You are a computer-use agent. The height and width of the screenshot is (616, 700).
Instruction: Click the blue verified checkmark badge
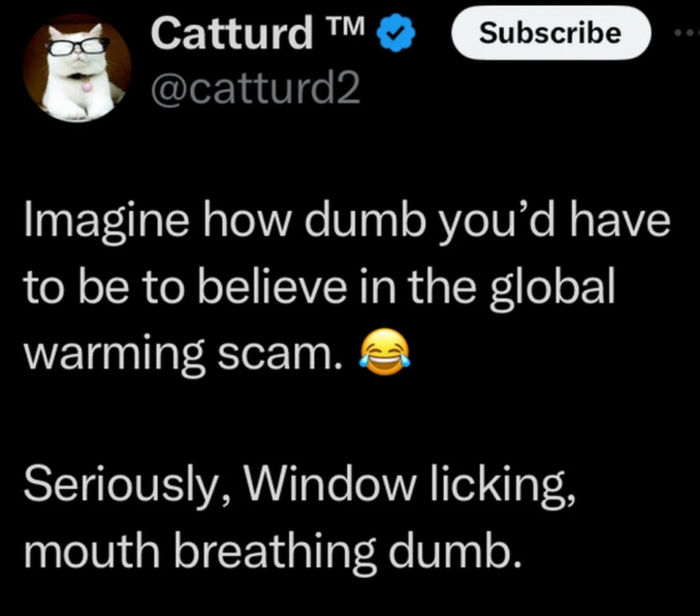[396, 33]
